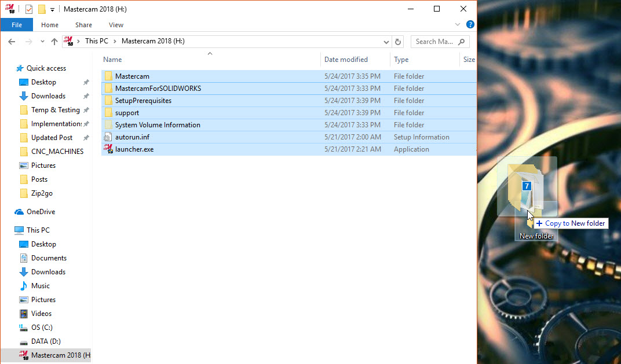This screenshot has width=621, height=364.
Task: Open Pictures under Quick access
Action: pyautogui.click(x=43, y=166)
